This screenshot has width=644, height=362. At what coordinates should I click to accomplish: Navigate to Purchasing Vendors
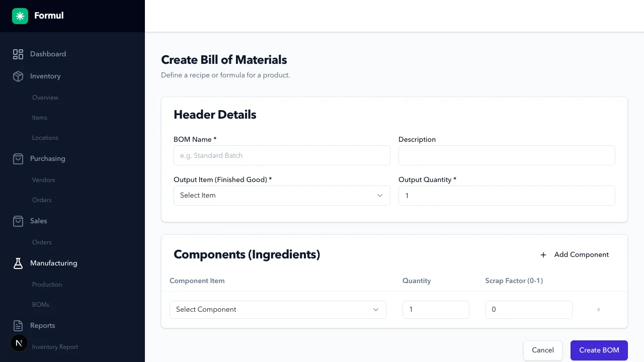44,180
